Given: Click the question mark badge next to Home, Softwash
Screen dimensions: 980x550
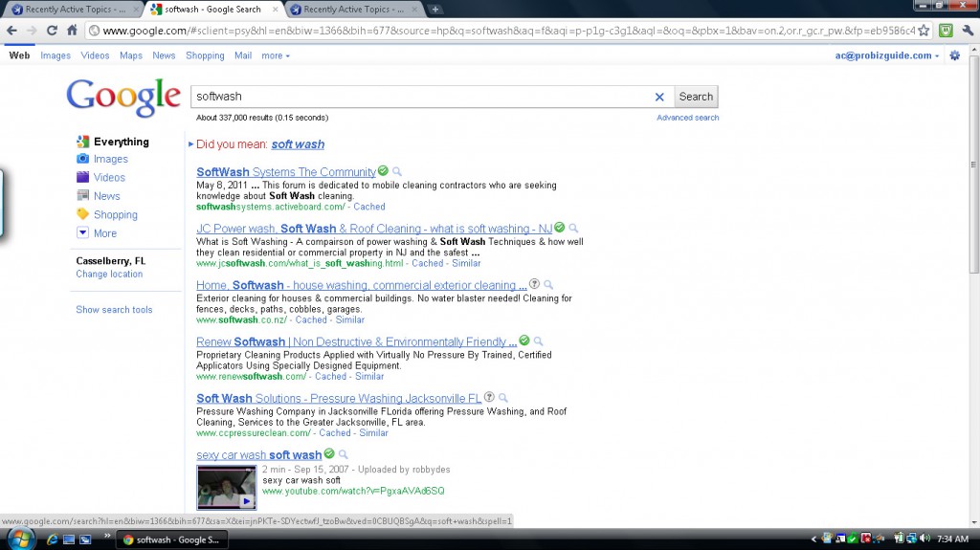Looking at the screenshot, I should pyautogui.click(x=534, y=284).
